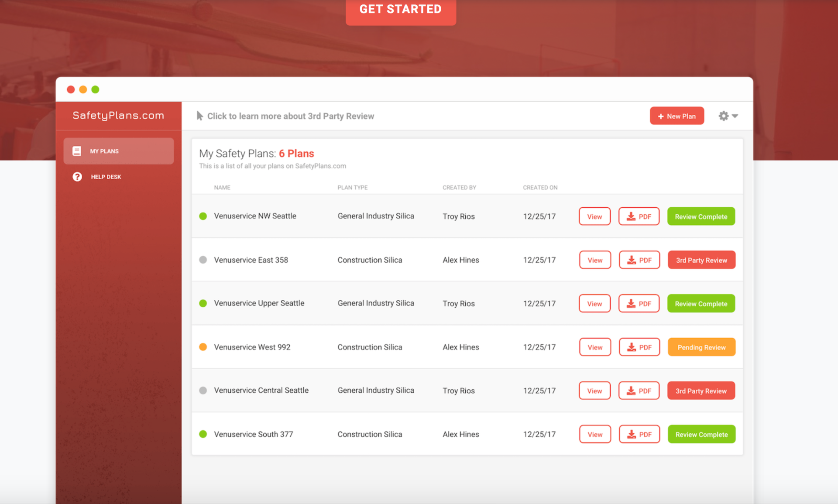Click Review Complete for South 377
The image size is (838, 504).
[x=701, y=435]
